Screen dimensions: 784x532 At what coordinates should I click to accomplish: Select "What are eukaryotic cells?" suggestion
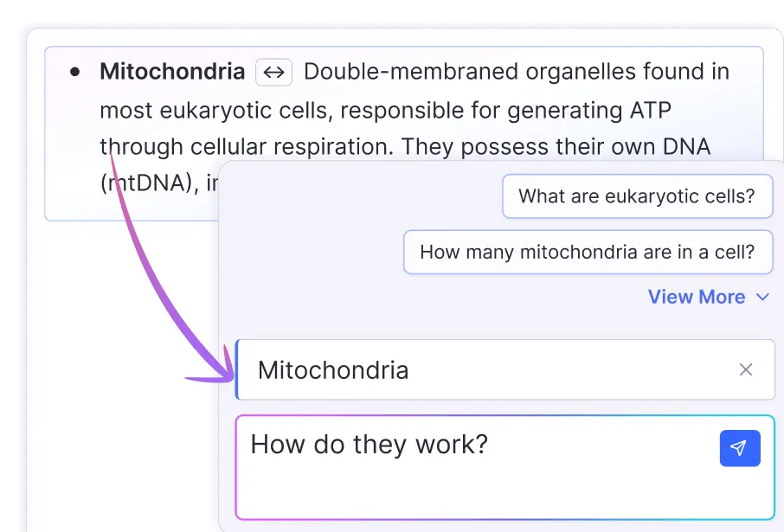click(x=636, y=196)
